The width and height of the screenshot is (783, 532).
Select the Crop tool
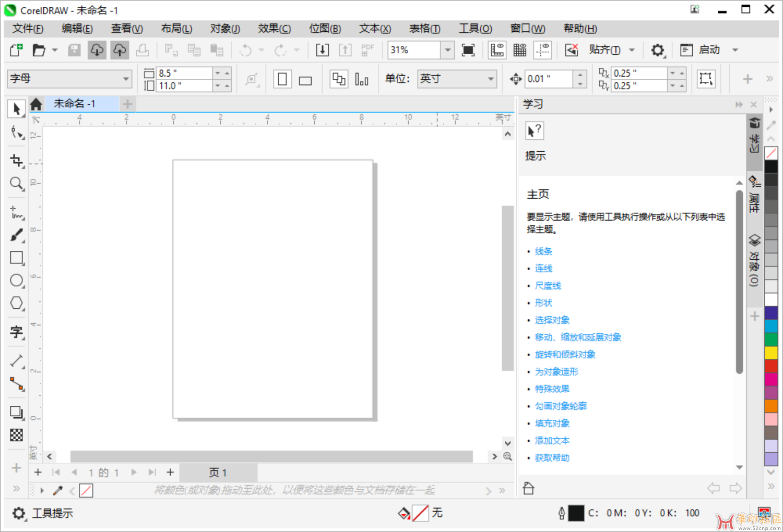17,160
